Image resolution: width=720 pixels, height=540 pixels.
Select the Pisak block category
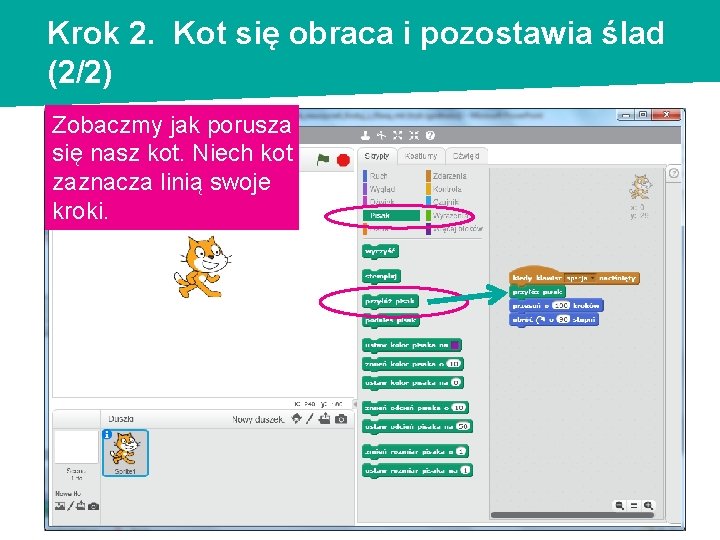click(x=391, y=215)
